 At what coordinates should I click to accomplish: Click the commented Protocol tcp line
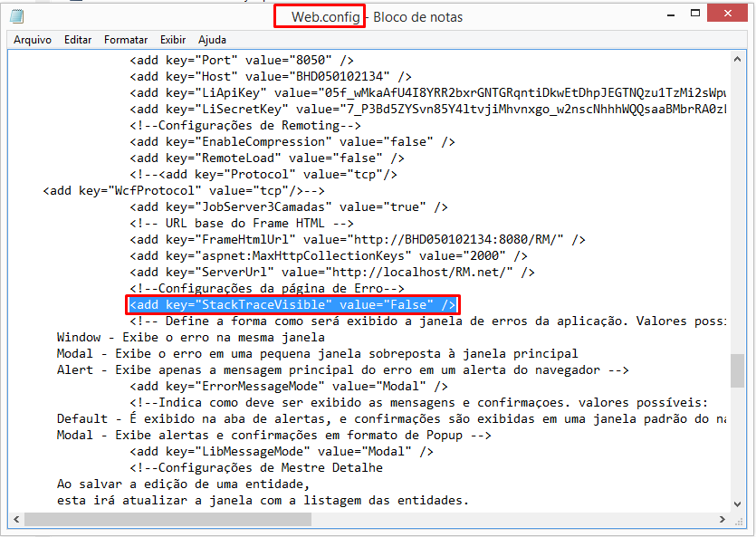(x=263, y=175)
